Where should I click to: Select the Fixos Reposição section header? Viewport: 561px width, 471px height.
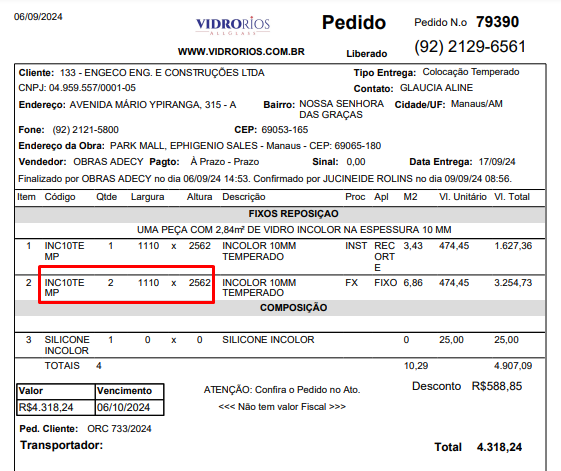(x=293, y=214)
